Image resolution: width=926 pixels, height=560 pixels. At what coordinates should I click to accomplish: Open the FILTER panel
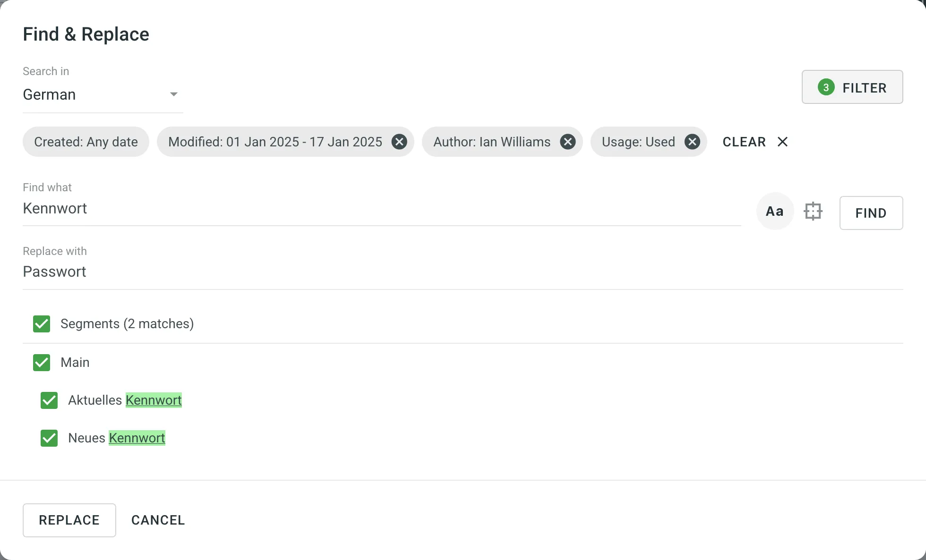click(x=852, y=87)
